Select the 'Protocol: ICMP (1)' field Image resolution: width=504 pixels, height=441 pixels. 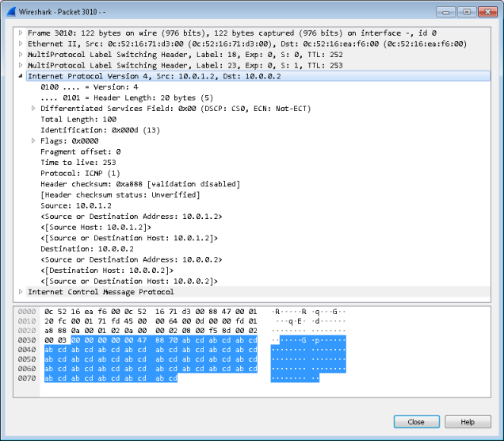(80, 173)
